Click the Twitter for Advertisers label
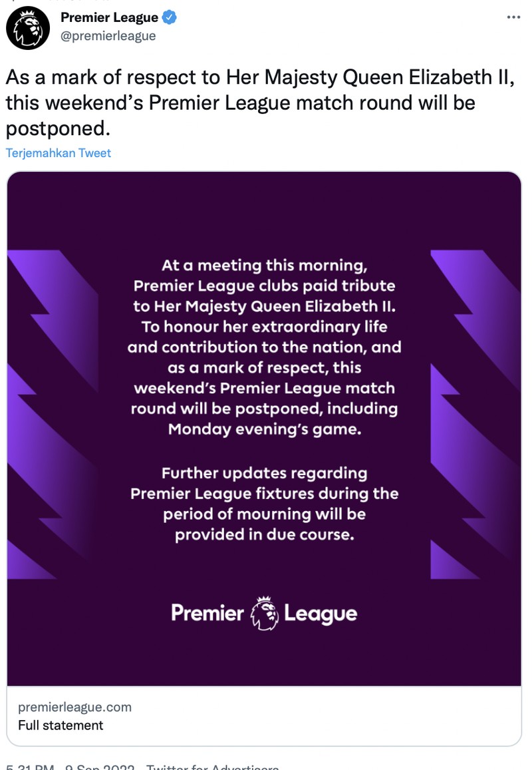532x770 pixels. click(213, 767)
